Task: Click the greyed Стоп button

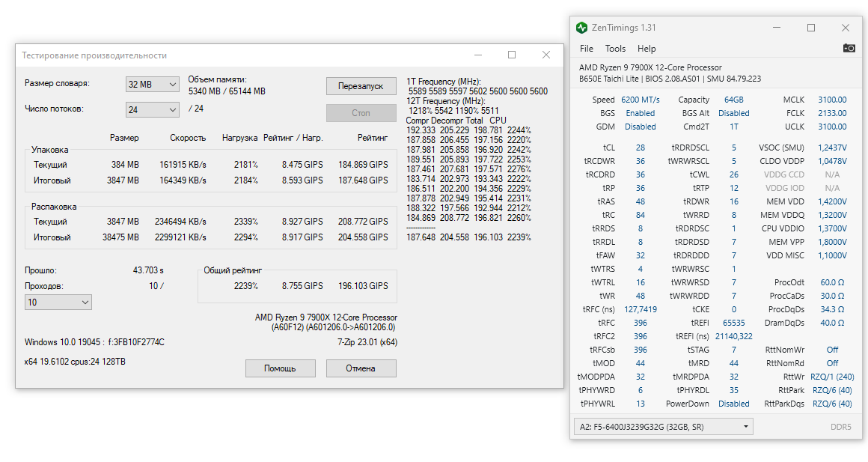Action: coord(361,112)
